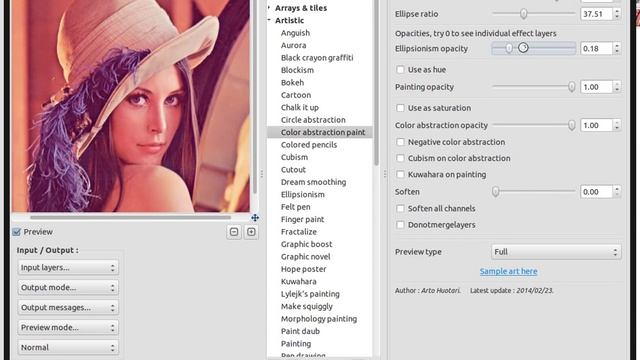Select the Blockism filter
The height and width of the screenshot is (360, 640).
pos(297,70)
